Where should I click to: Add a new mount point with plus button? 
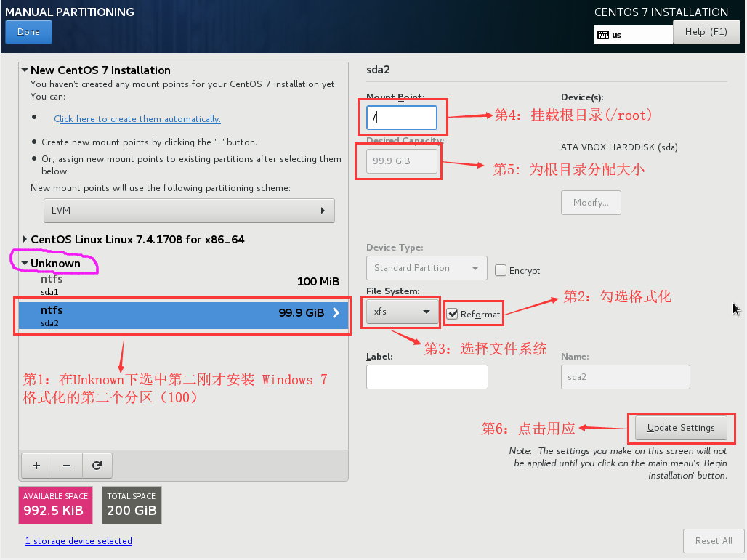click(x=36, y=466)
